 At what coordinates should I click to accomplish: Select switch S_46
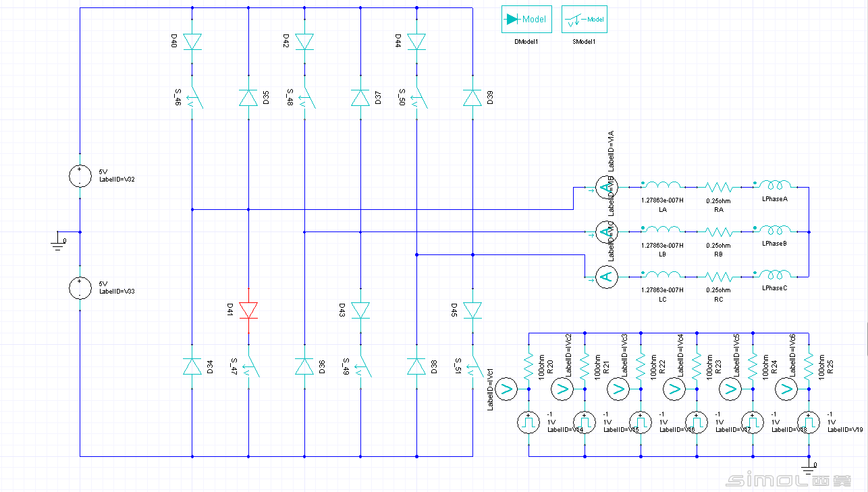click(194, 98)
